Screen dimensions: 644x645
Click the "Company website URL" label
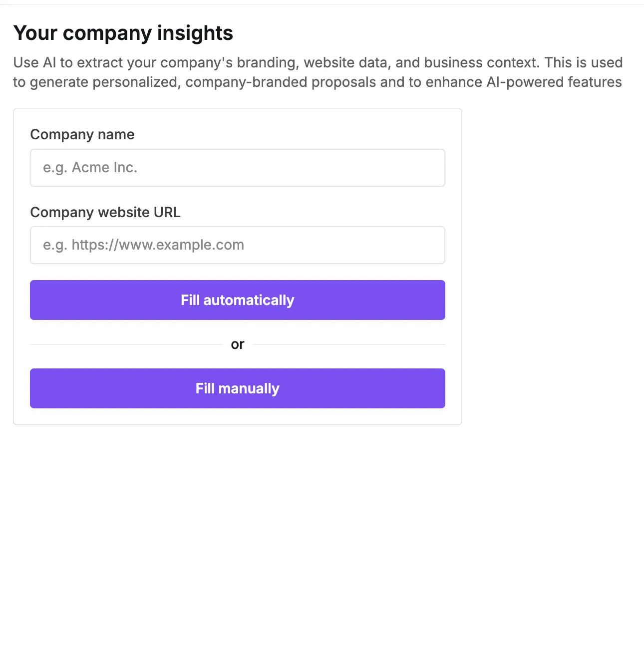click(x=105, y=212)
